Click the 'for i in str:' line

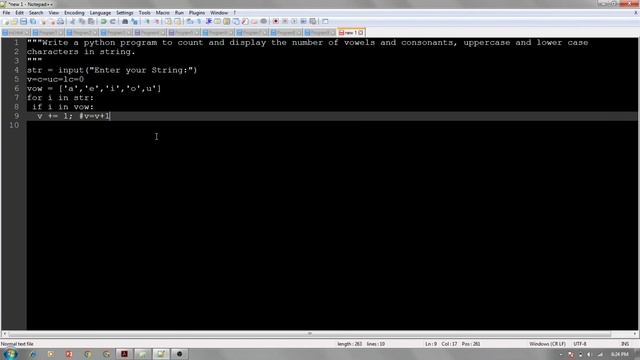point(60,98)
